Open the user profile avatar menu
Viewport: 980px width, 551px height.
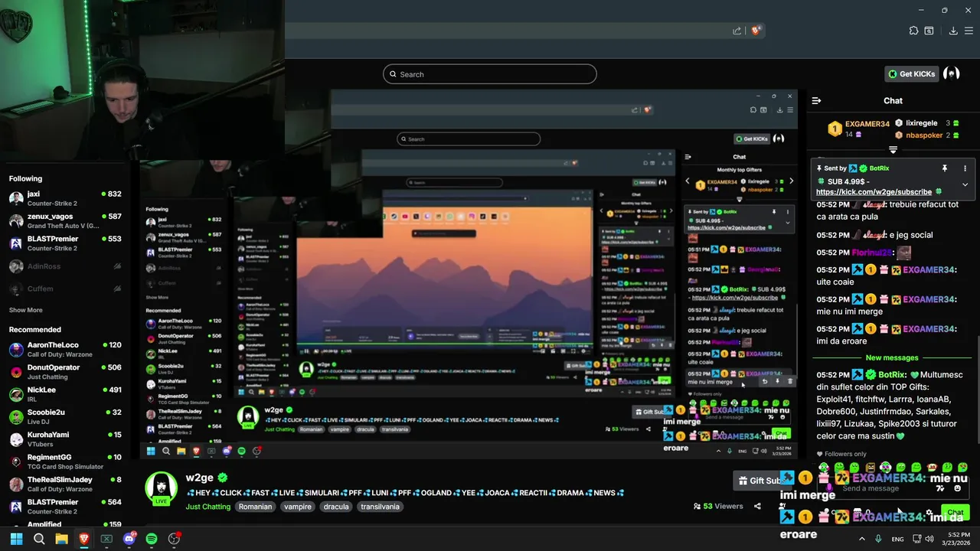point(952,74)
